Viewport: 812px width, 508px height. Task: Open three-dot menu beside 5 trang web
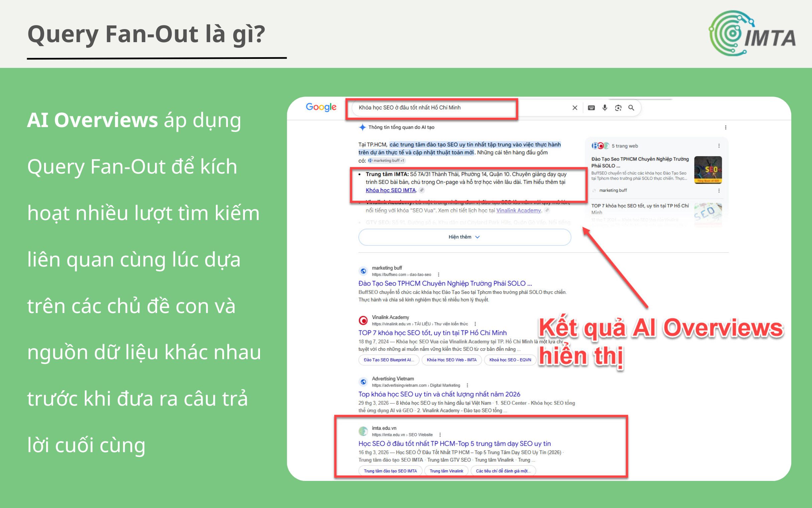719,146
